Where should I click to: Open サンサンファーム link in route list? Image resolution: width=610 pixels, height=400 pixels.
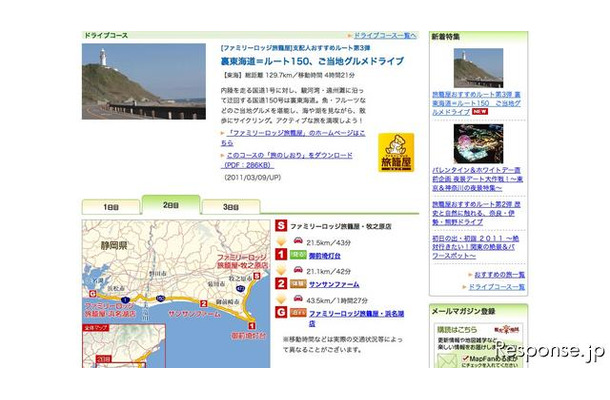[334, 284]
